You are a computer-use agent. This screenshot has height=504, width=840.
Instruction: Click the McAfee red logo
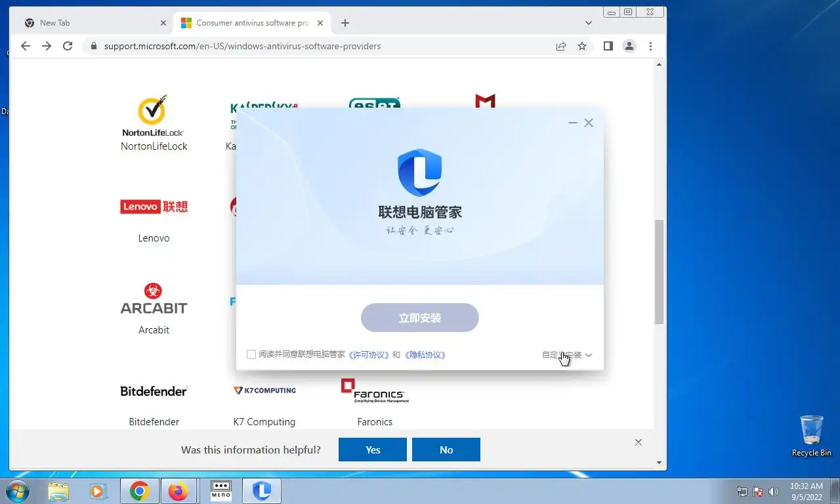(x=485, y=102)
